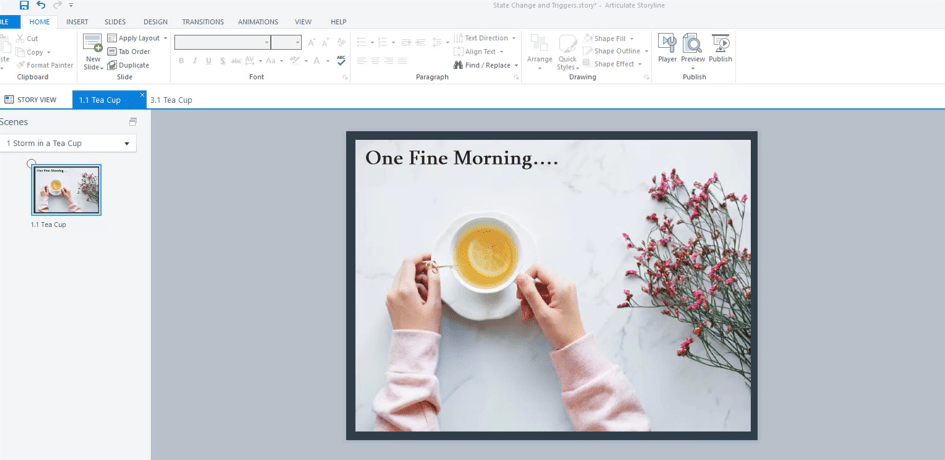945x460 pixels.
Task: Increase the list indent level
Action: (x=422, y=42)
